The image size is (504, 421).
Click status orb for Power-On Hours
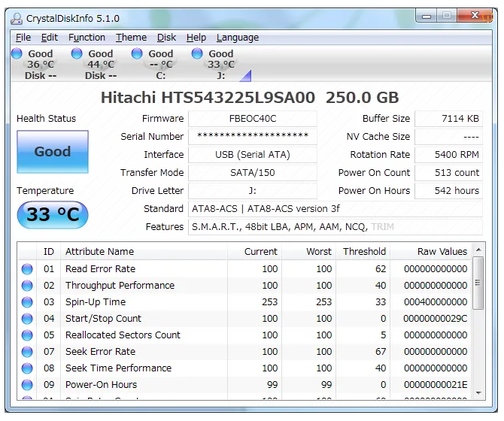pyautogui.click(x=27, y=385)
